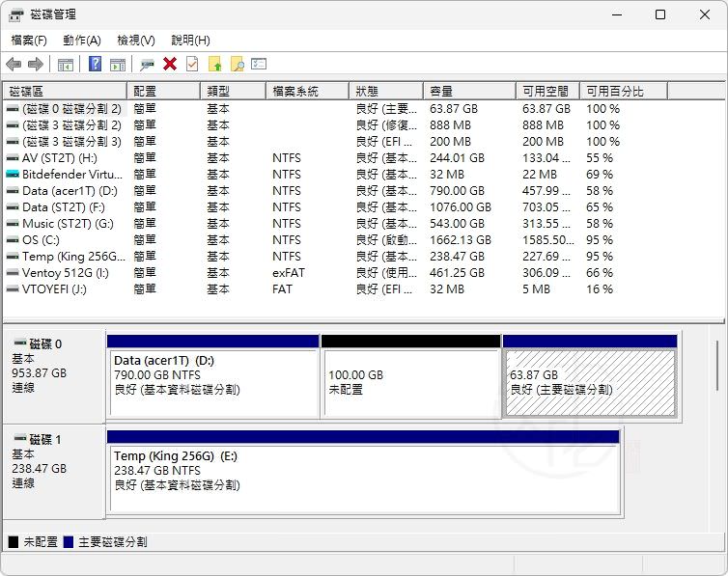
Task: Click the Back arrow toolbar icon
Action: 14,64
